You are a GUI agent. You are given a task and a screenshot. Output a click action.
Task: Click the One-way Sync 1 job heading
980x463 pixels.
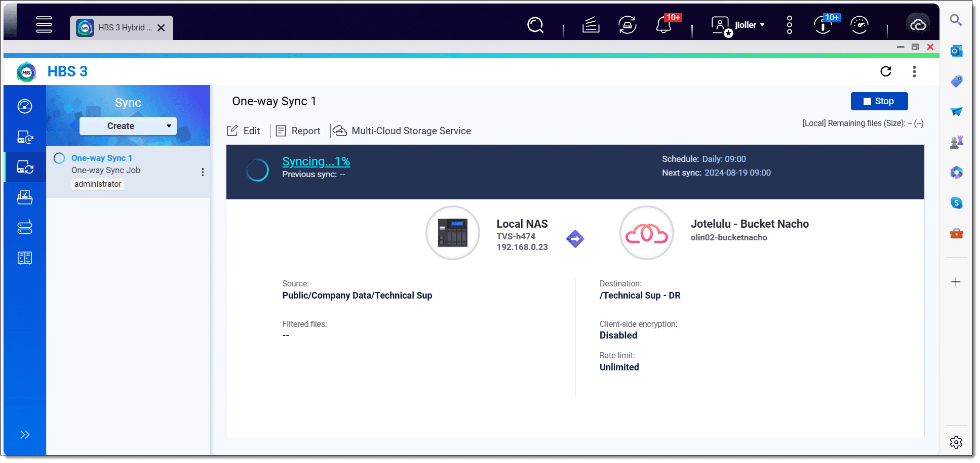click(274, 101)
